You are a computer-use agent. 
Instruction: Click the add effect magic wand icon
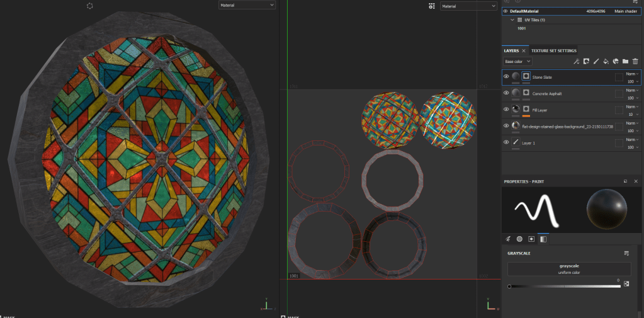(x=576, y=62)
